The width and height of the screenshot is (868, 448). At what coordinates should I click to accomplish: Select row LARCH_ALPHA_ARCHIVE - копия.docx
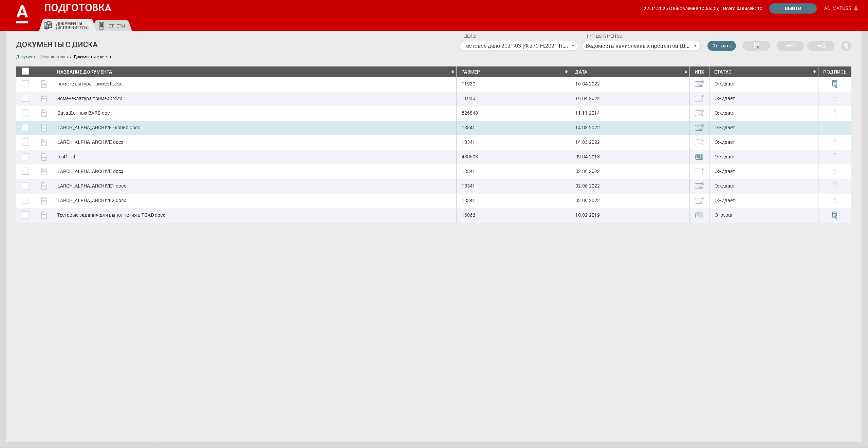tap(433, 128)
